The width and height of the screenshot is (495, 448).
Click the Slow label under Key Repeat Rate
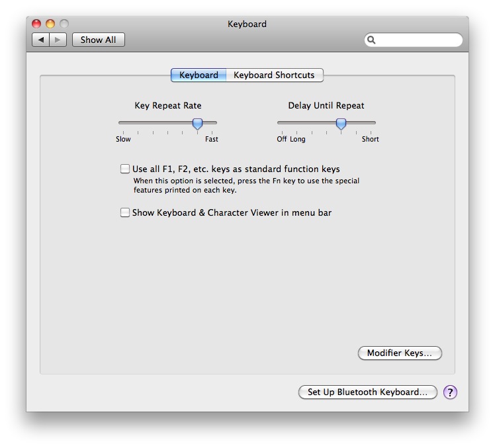click(x=123, y=139)
